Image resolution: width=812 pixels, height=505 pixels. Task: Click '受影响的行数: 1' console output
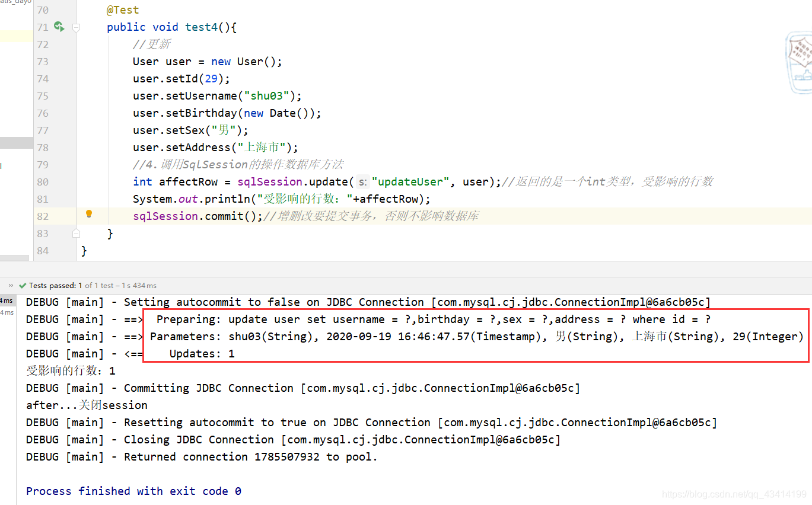click(71, 371)
